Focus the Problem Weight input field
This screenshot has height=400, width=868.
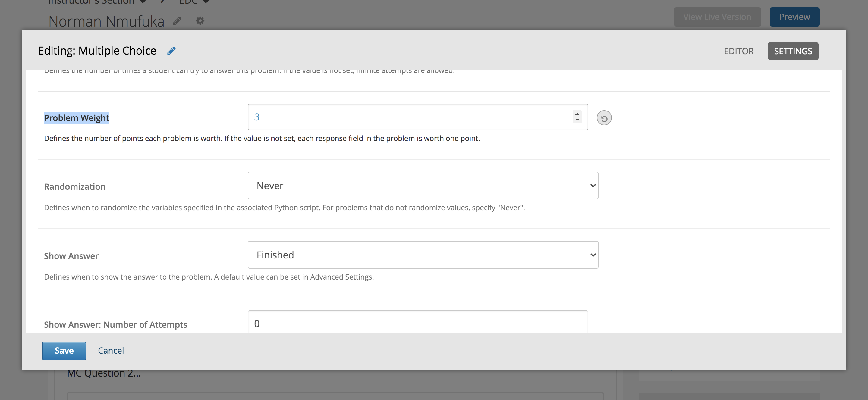[x=418, y=117]
